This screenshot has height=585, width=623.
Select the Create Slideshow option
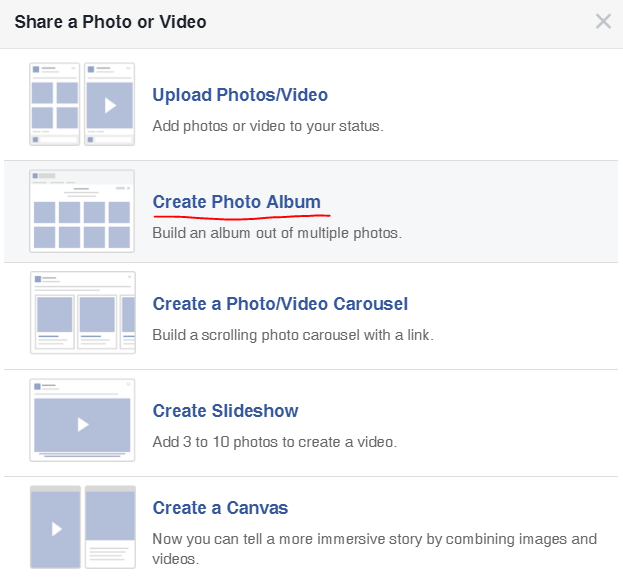pos(225,411)
